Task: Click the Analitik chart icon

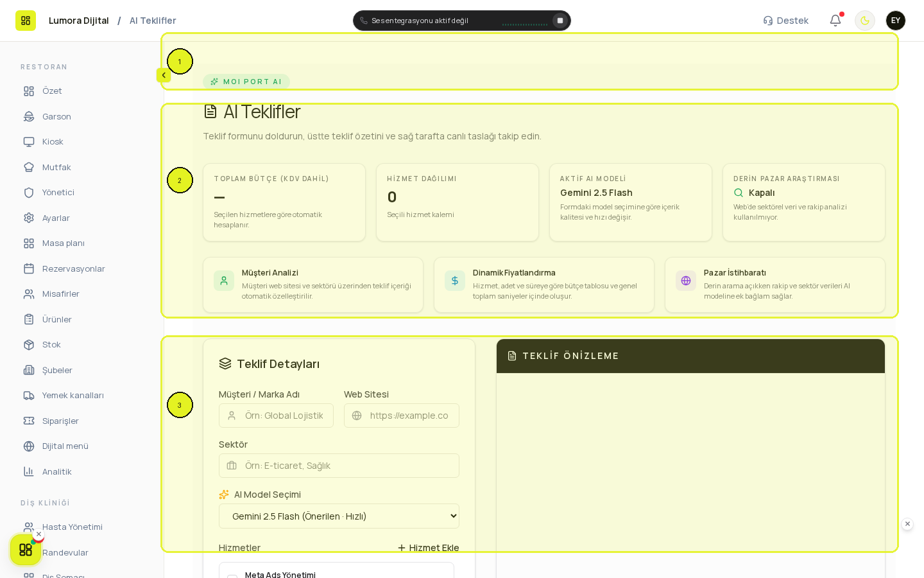Action: 29,471
